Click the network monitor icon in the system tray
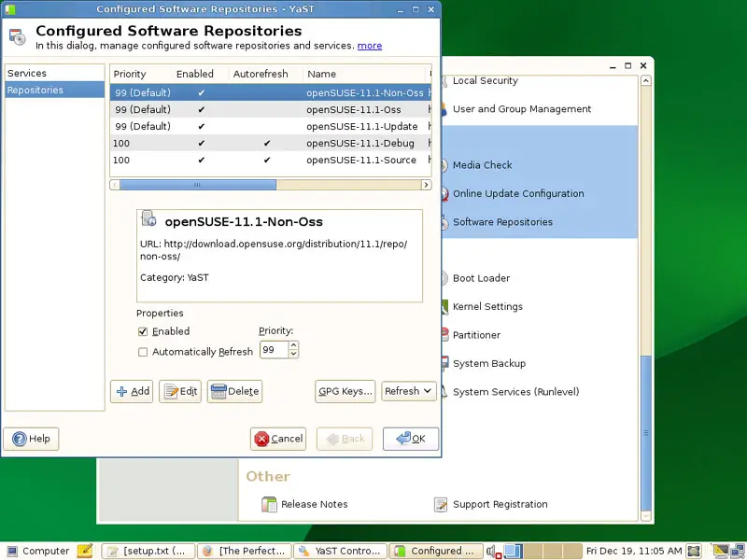747x560 pixels. click(739, 551)
